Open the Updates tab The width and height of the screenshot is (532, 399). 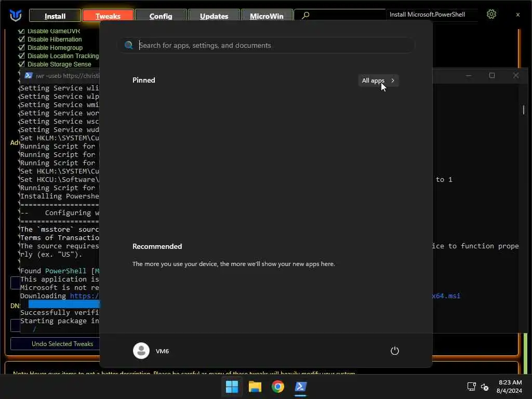(214, 16)
